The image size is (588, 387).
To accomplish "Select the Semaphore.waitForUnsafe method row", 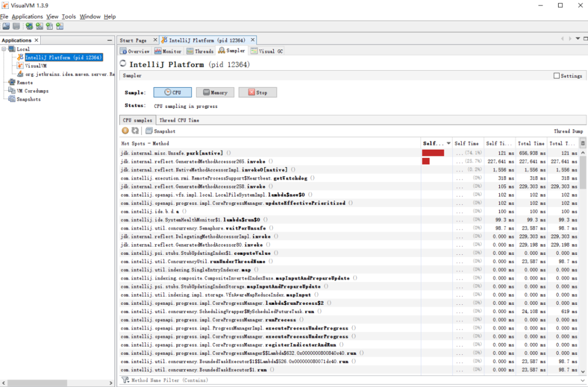I will (x=349, y=228).
